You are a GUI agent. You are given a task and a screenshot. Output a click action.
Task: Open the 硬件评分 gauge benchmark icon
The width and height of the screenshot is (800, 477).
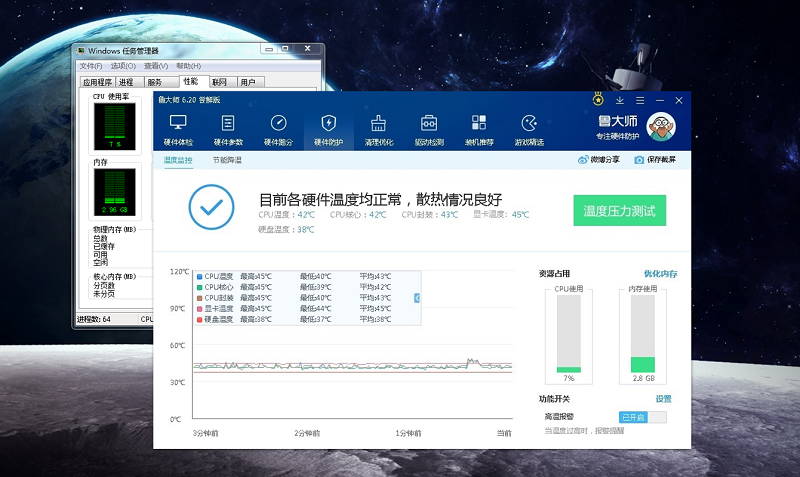point(278,122)
